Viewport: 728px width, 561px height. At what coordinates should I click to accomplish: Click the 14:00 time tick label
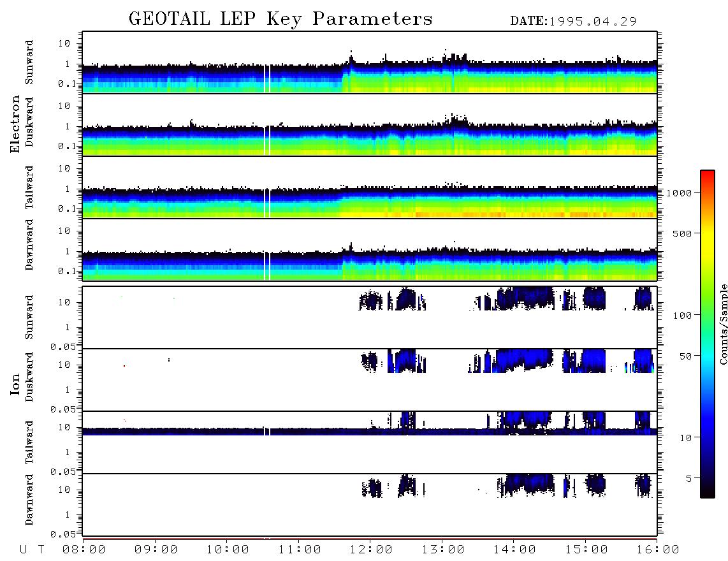(514, 550)
